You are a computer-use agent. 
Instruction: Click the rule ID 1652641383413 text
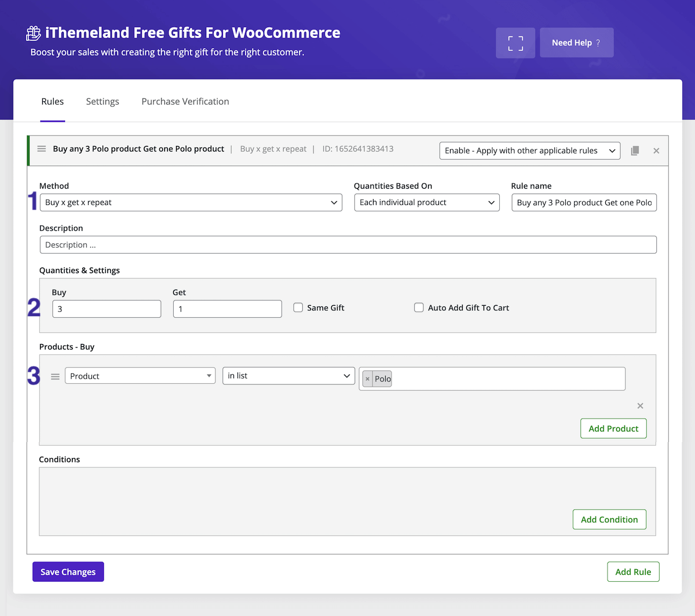click(358, 149)
